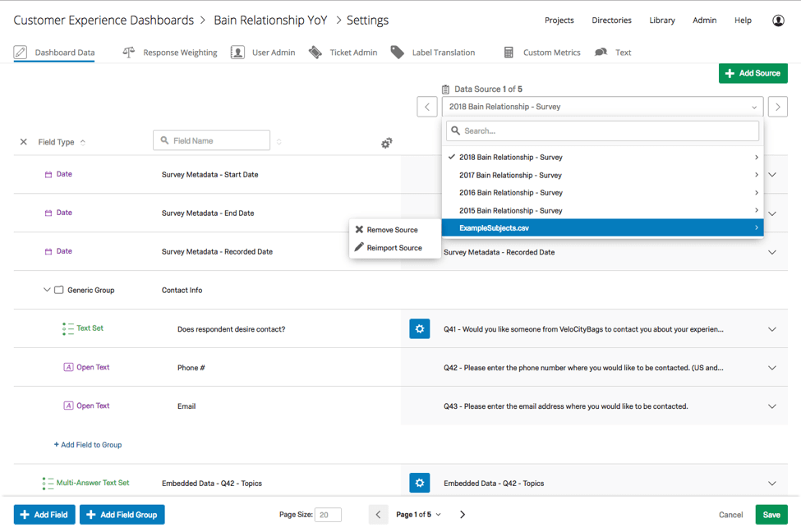The height and width of the screenshot is (532, 801).
Task: Click the Field Name filter input
Action: click(211, 140)
